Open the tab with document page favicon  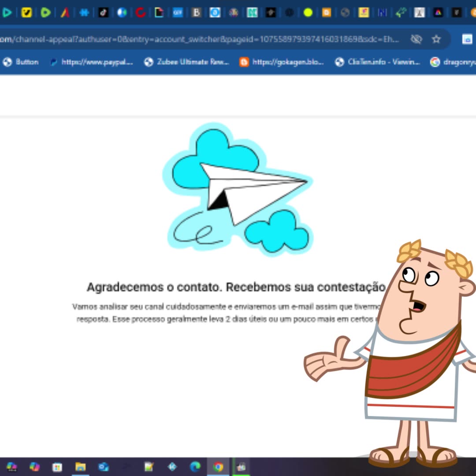click(159, 12)
